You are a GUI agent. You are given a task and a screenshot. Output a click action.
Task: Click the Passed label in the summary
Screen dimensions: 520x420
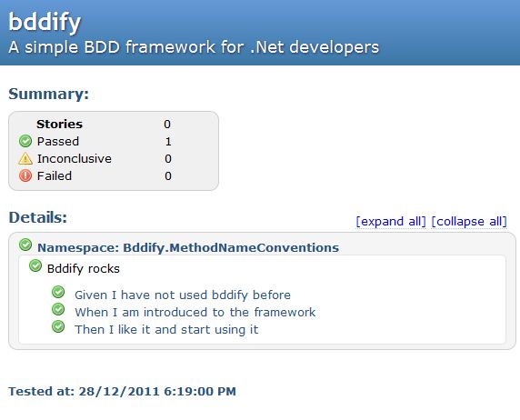58,141
